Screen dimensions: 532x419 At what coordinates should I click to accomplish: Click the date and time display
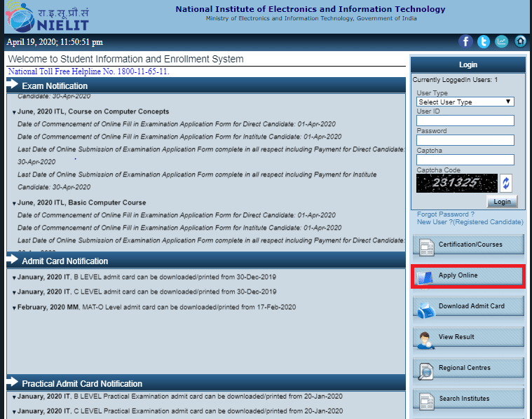pos(55,42)
